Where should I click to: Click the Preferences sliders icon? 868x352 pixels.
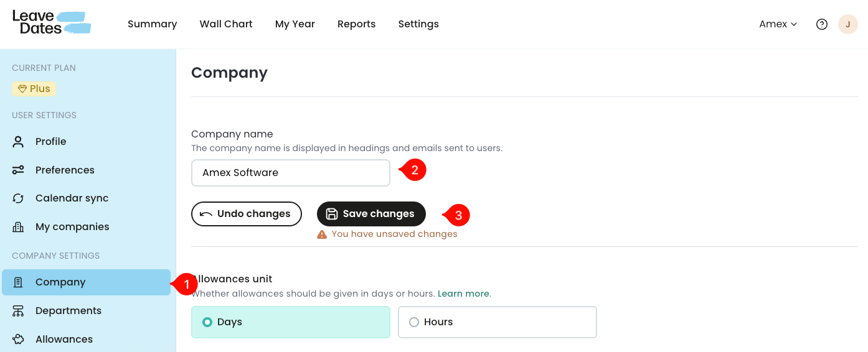(18, 170)
